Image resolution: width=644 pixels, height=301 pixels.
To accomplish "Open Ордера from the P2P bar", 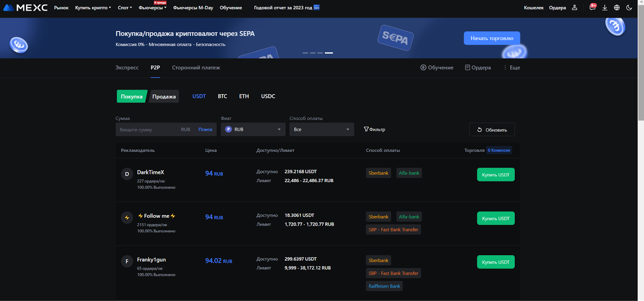I will 478,68.
